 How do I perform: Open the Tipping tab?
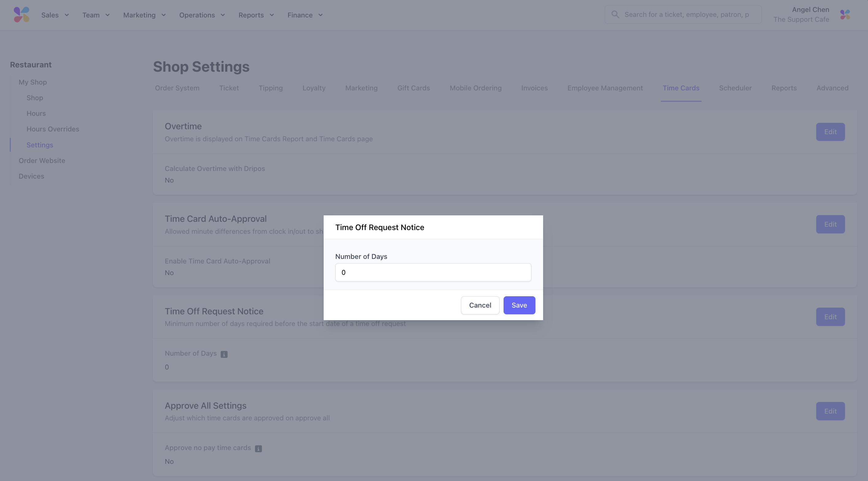coord(271,88)
